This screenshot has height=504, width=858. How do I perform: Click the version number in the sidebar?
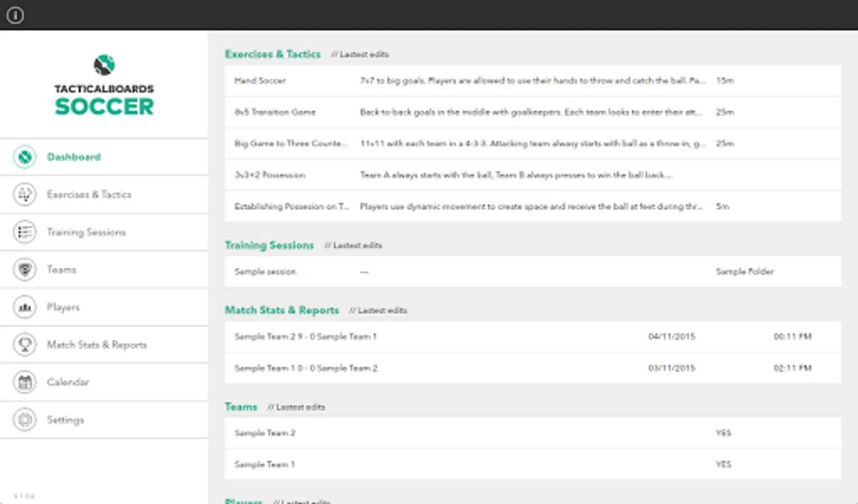point(24,496)
